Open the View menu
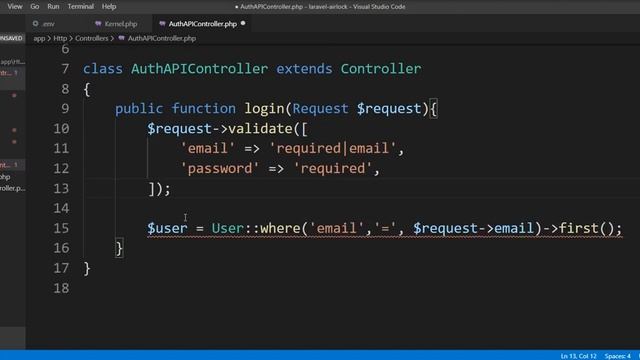This screenshot has height=360, width=640. click(x=15, y=7)
